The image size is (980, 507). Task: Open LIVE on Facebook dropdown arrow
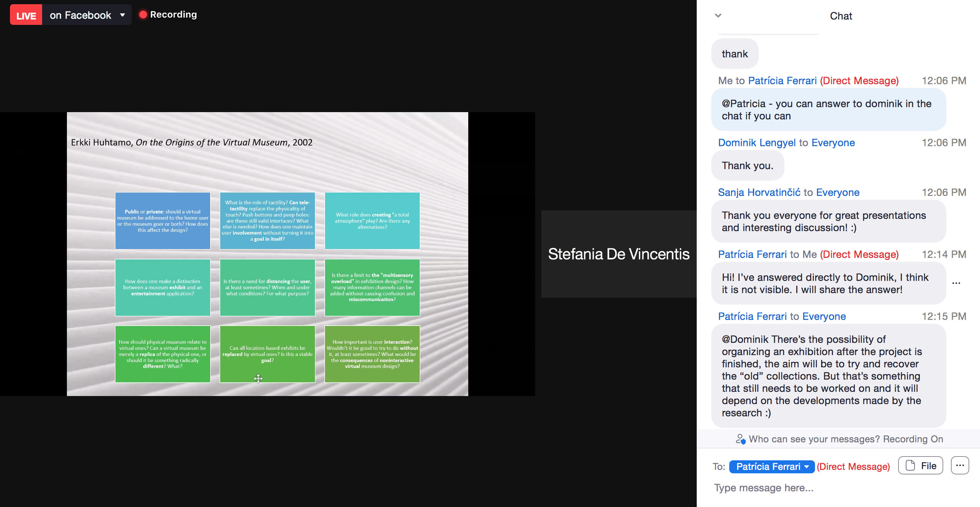pos(122,15)
